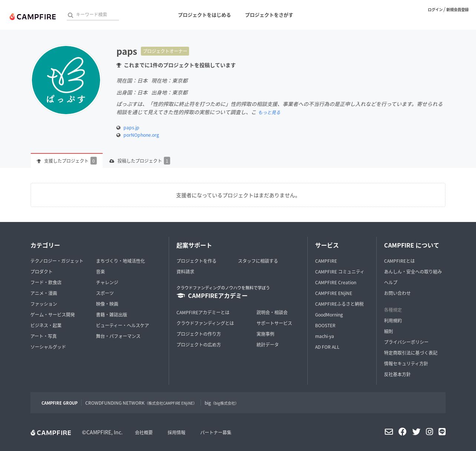Open CAMPFIRE LINE icon in footer
The width and height of the screenshot is (476, 451).
pyautogui.click(x=442, y=432)
